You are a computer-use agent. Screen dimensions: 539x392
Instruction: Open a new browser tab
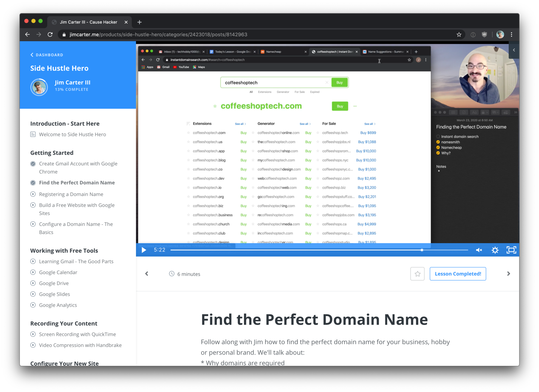coord(140,22)
